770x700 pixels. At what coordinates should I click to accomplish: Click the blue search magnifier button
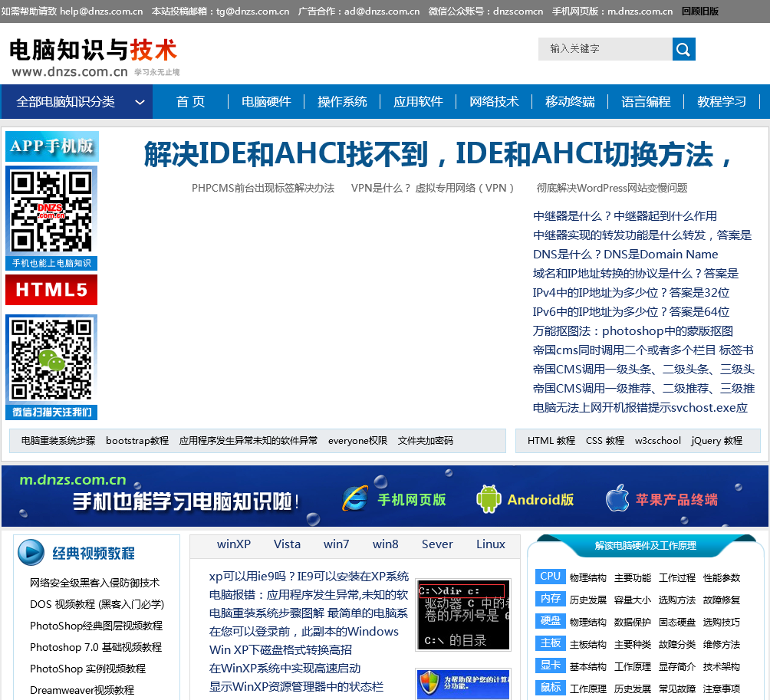coord(683,49)
